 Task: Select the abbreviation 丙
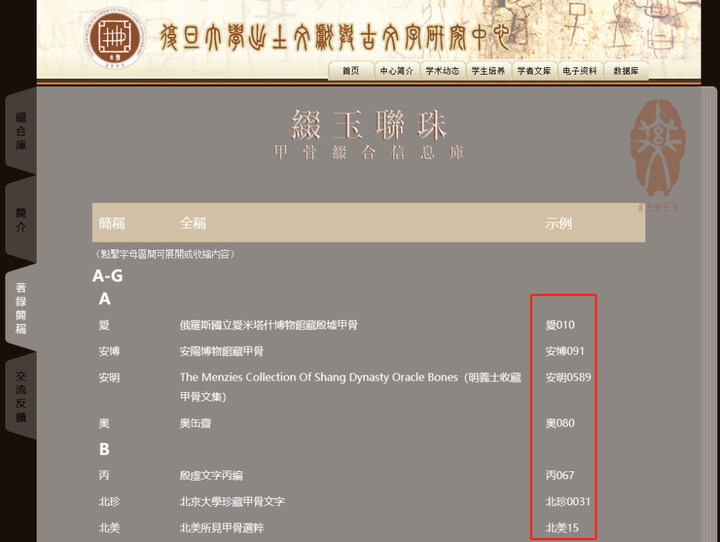tap(104, 475)
